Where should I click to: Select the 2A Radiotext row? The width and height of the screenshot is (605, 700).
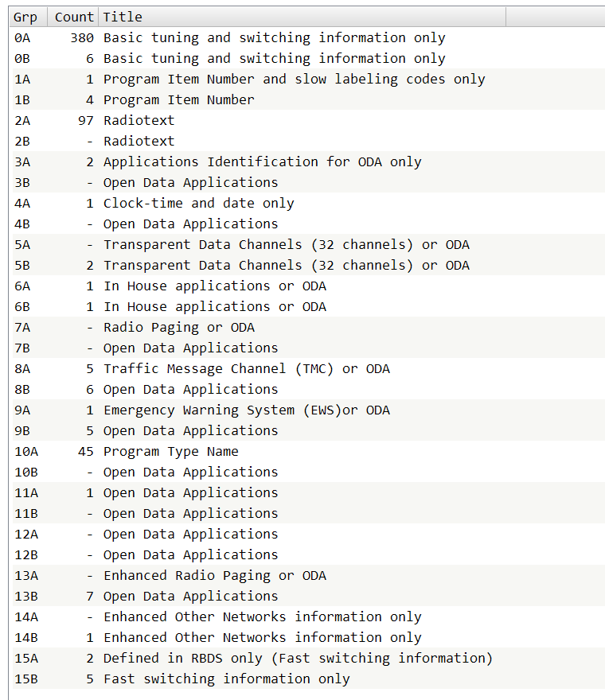(139, 120)
